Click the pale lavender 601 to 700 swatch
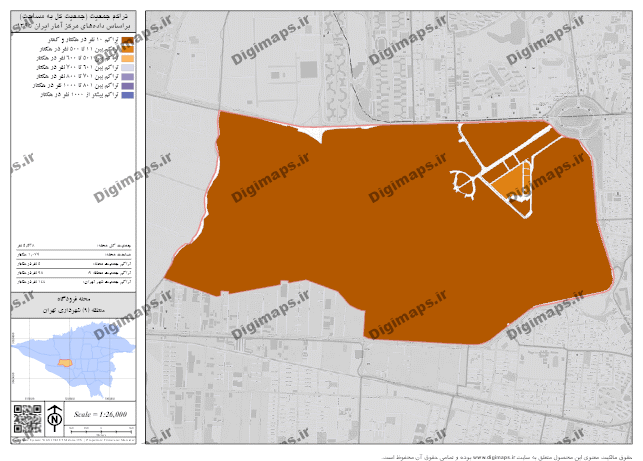 pyautogui.click(x=128, y=68)
